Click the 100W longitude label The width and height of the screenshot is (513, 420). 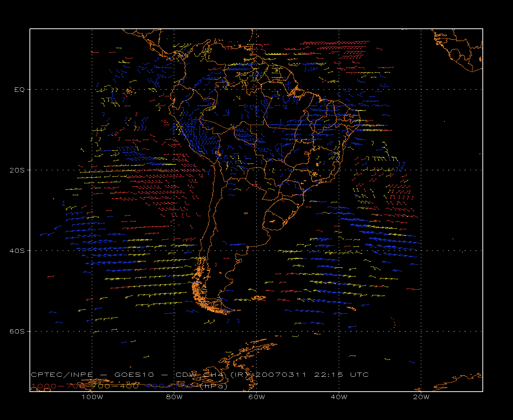[92, 397]
